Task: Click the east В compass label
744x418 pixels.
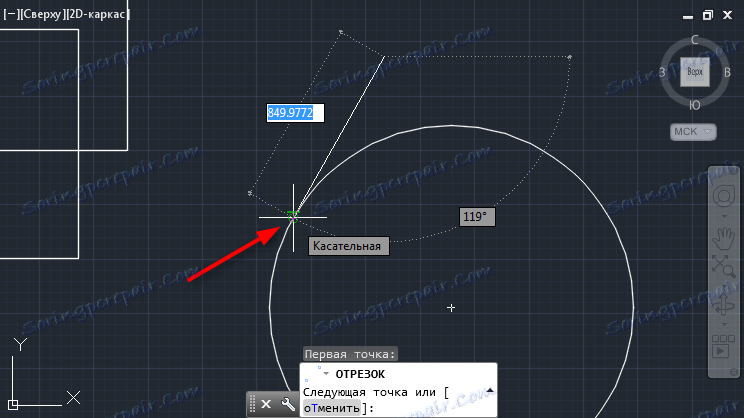Action: pyautogui.click(x=727, y=73)
